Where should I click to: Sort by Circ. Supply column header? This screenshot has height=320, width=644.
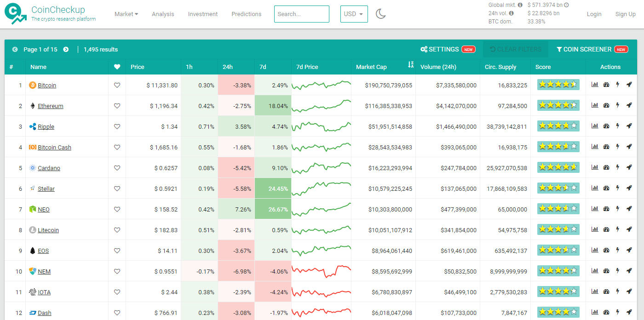point(500,67)
